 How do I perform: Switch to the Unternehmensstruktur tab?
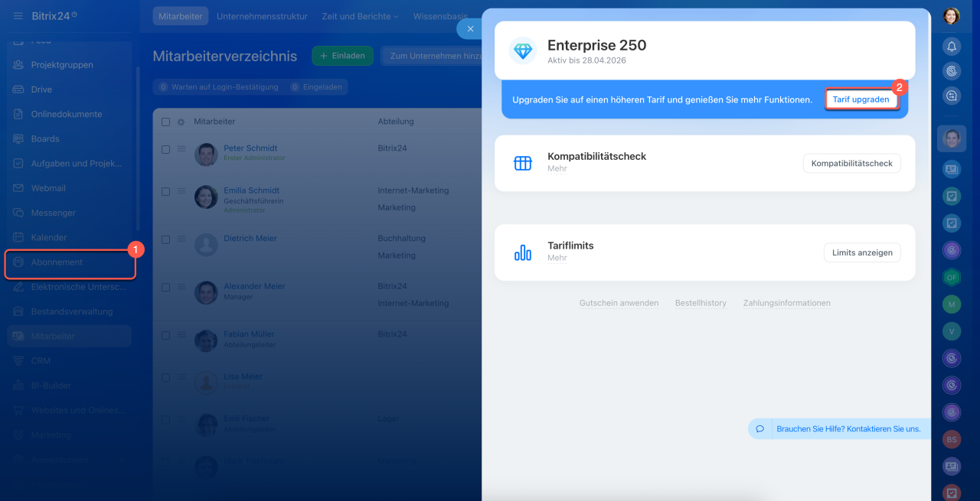coord(262,16)
